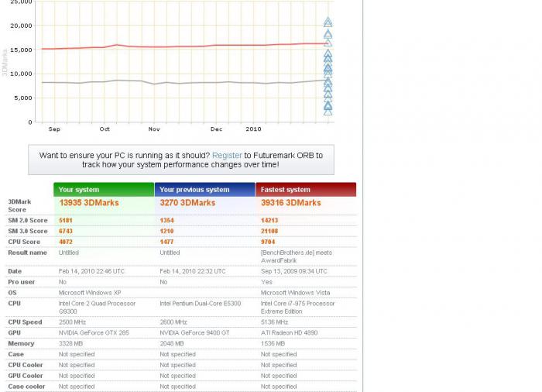Viewport: 542px width, 392px height.
Task: Click the NVIDIA GeForce GTX 285 entry
Action: click(94, 333)
